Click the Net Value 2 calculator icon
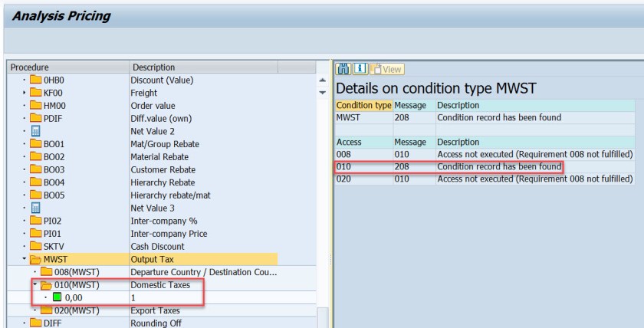This screenshot has width=644, height=328. pyautogui.click(x=36, y=131)
